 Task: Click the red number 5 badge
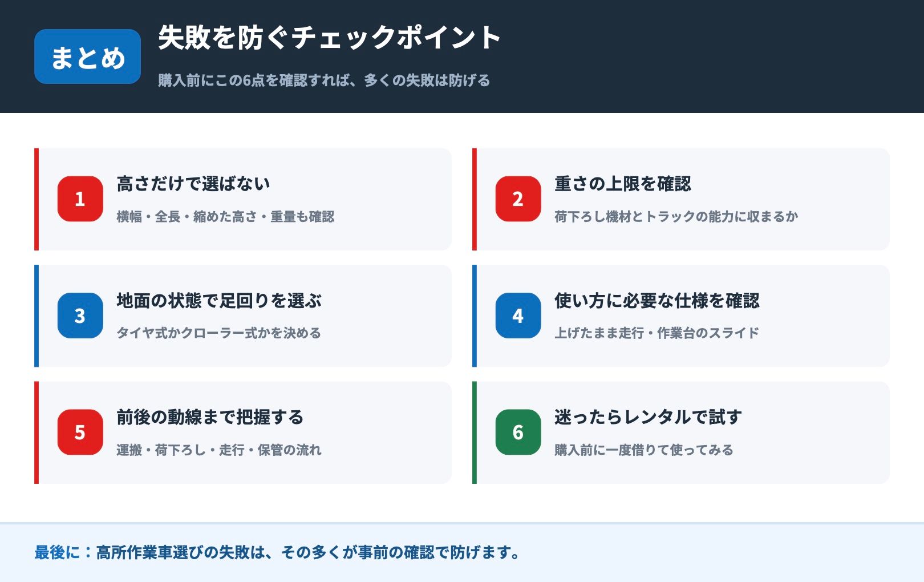tap(80, 432)
